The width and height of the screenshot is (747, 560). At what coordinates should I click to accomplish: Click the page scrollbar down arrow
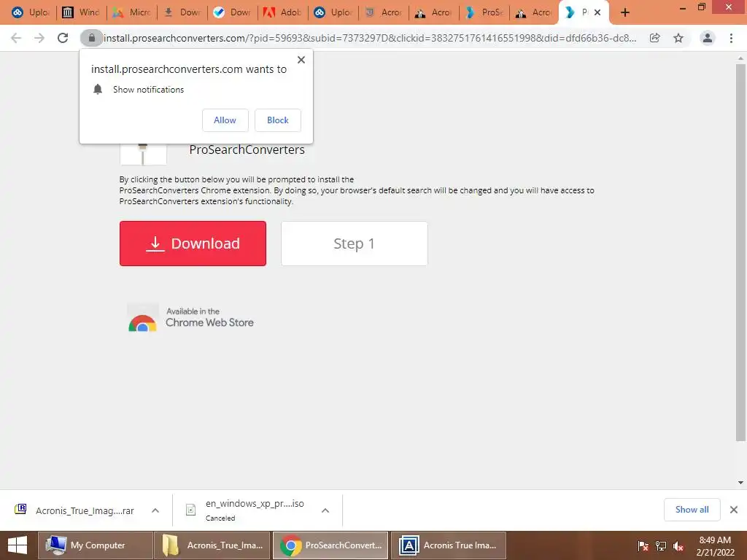[740, 483]
